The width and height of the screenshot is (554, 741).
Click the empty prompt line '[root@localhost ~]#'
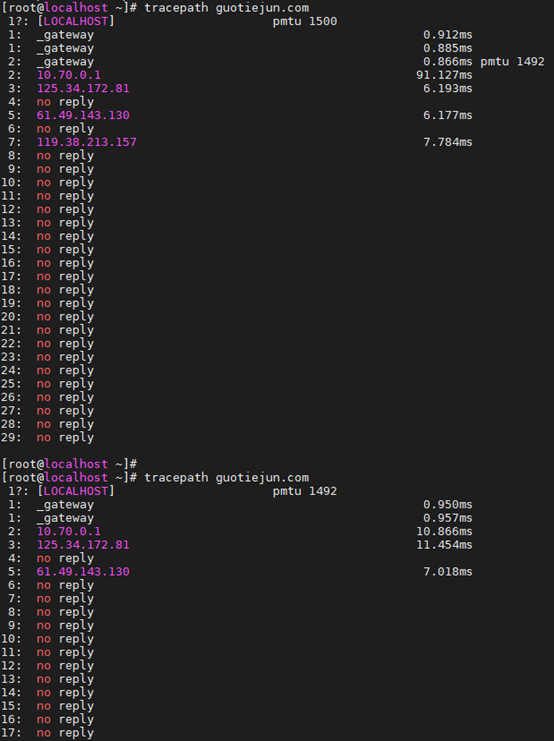click(69, 464)
